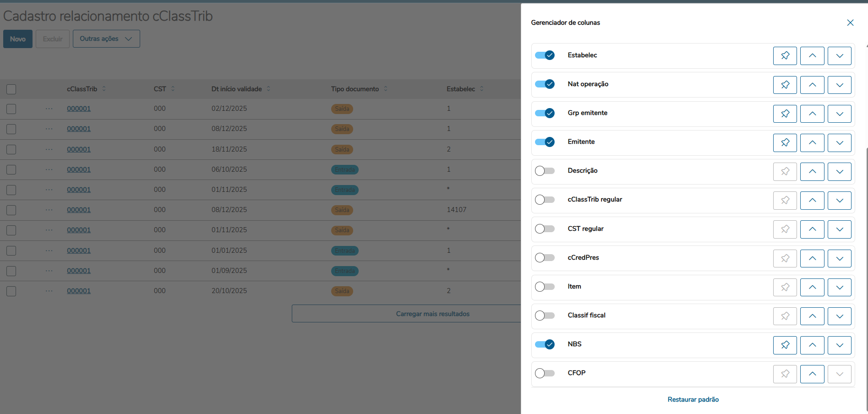Open the Outras ações dropdown

tap(106, 39)
